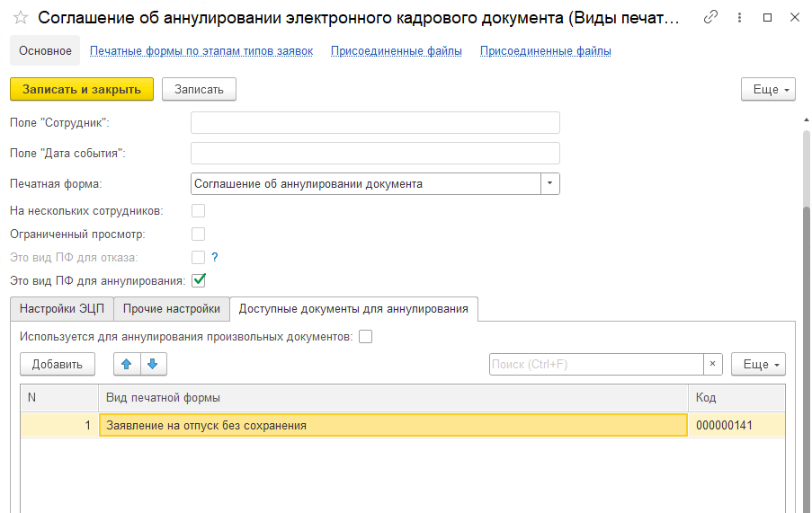Select the Доступные документы для аннулирования tab
This screenshot has height=513, width=812.
pos(353,309)
